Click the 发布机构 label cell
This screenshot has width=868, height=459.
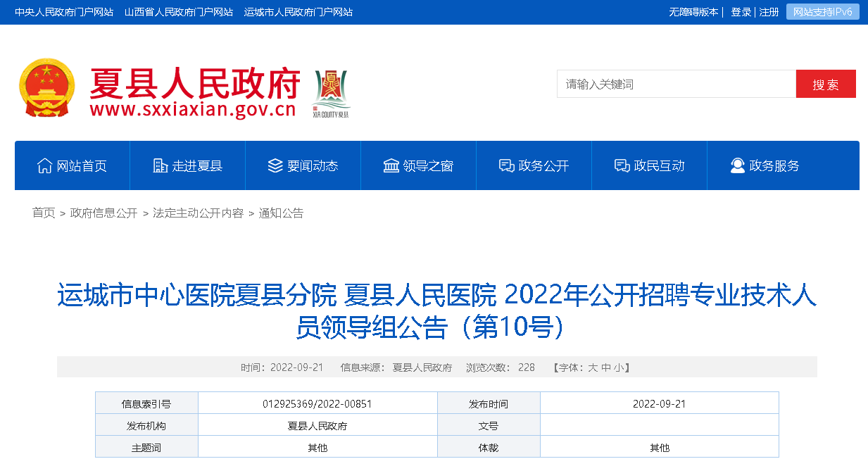[x=146, y=425]
